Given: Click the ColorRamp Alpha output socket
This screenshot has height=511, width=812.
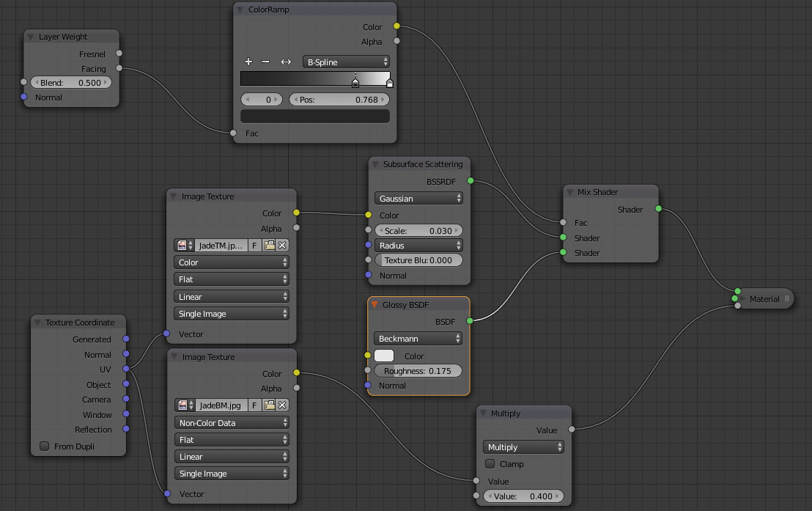Looking at the screenshot, I should tap(396, 41).
